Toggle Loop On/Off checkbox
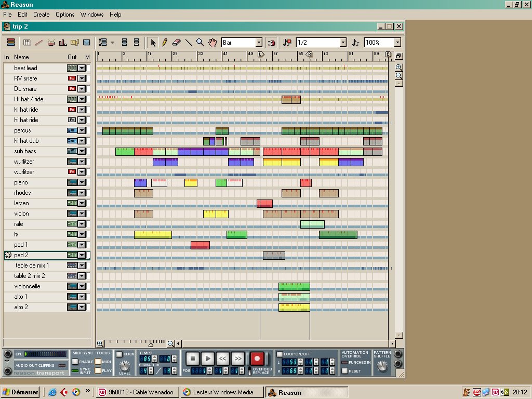Viewport: 532px width, 399px height. [280, 354]
